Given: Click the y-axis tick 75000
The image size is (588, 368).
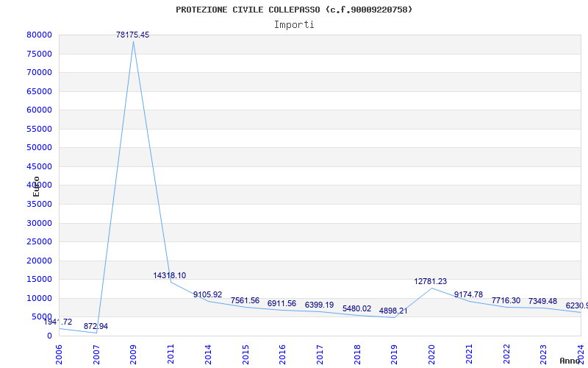Looking at the screenshot, I should [x=39, y=54].
